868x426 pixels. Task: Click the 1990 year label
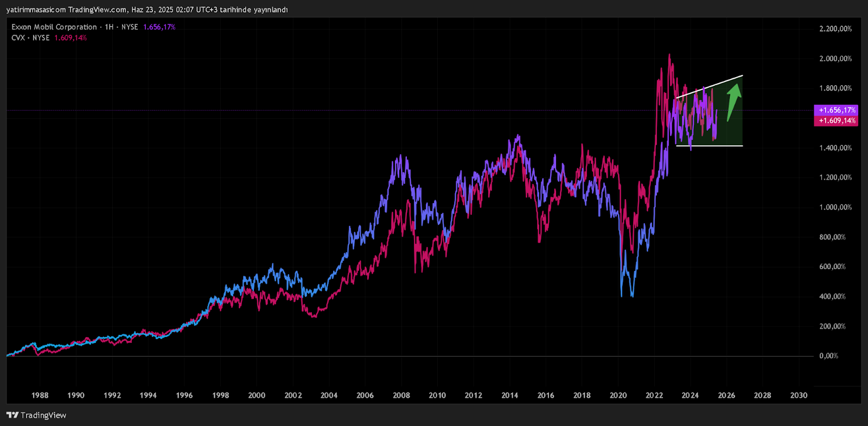coord(76,395)
